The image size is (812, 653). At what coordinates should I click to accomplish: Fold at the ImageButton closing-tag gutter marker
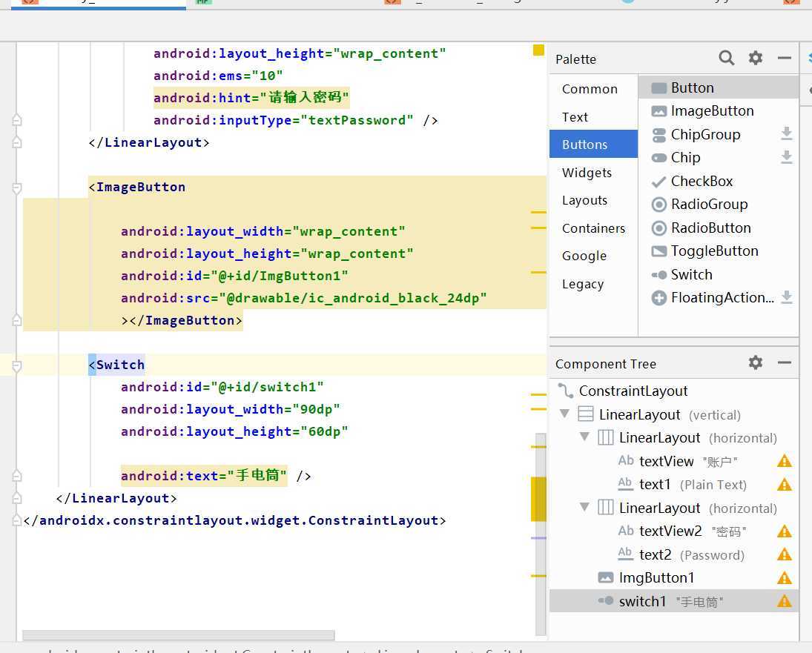pos(16,319)
